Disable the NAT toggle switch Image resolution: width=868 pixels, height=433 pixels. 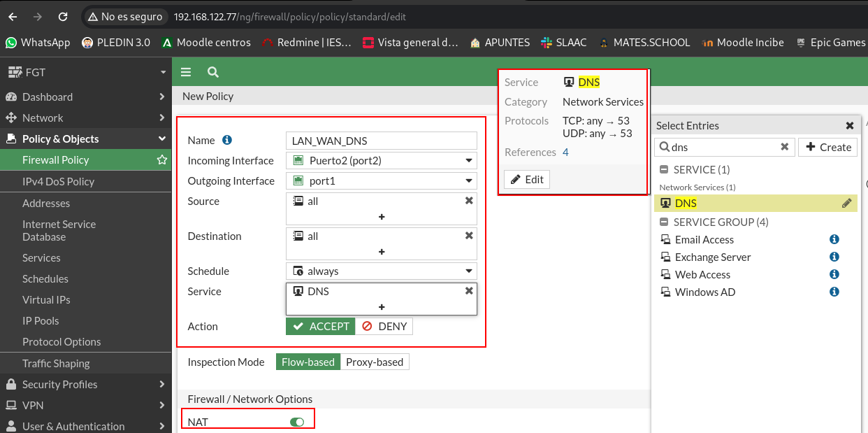pos(297,422)
